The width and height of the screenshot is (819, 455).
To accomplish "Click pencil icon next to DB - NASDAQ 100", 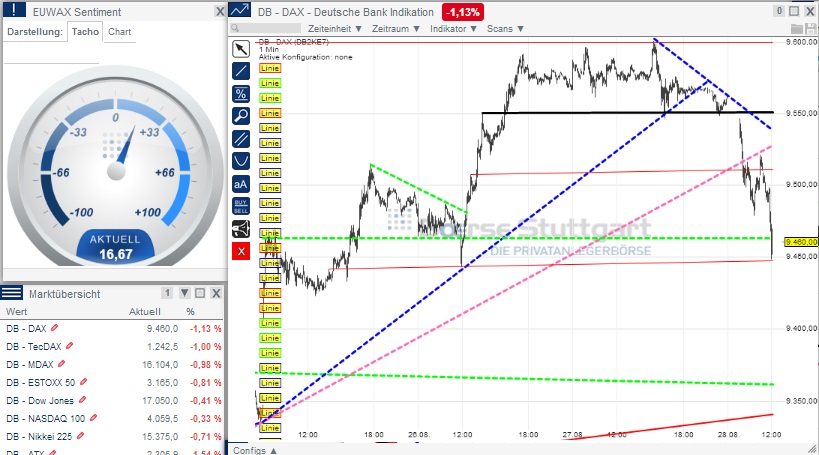I will [93, 417].
